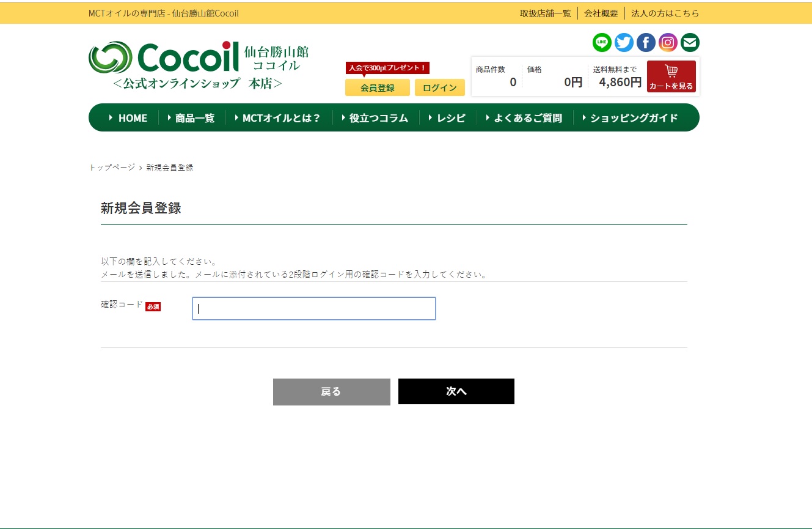Screen dimensions: 812x529
Task: Open the Twitter bird icon
Action: (x=624, y=42)
